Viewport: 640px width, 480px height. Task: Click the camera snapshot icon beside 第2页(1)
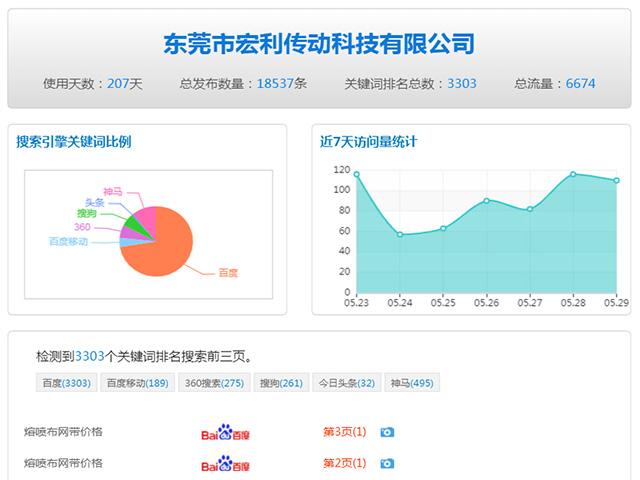pos(387,463)
